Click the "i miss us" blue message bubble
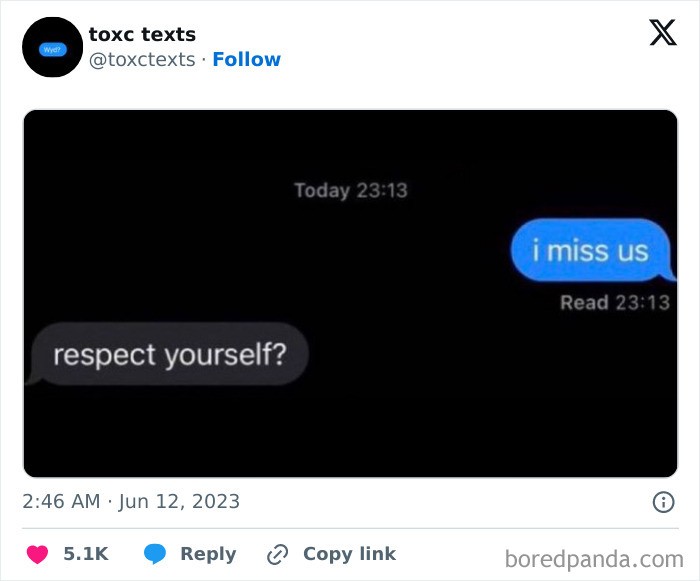The height and width of the screenshot is (581, 700). [x=590, y=250]
